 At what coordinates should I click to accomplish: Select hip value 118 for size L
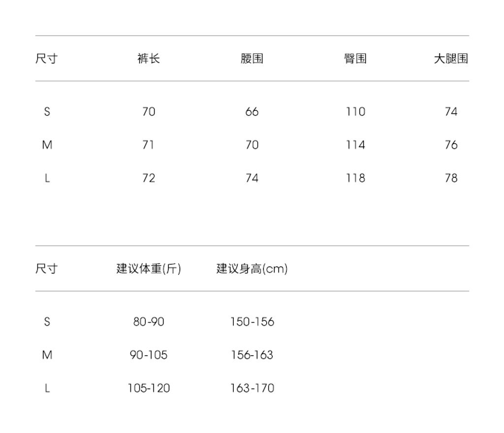[x=355, y=178]
